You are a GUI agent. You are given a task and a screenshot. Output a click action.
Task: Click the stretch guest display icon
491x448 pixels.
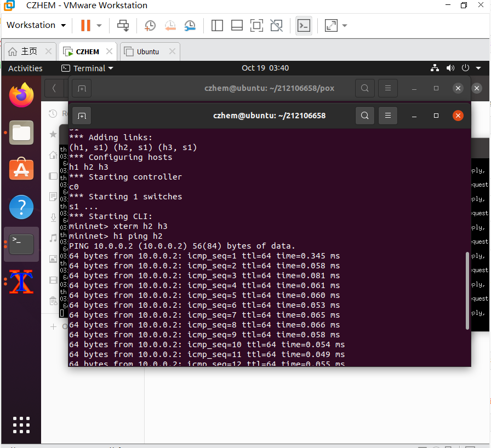[332, 25]
